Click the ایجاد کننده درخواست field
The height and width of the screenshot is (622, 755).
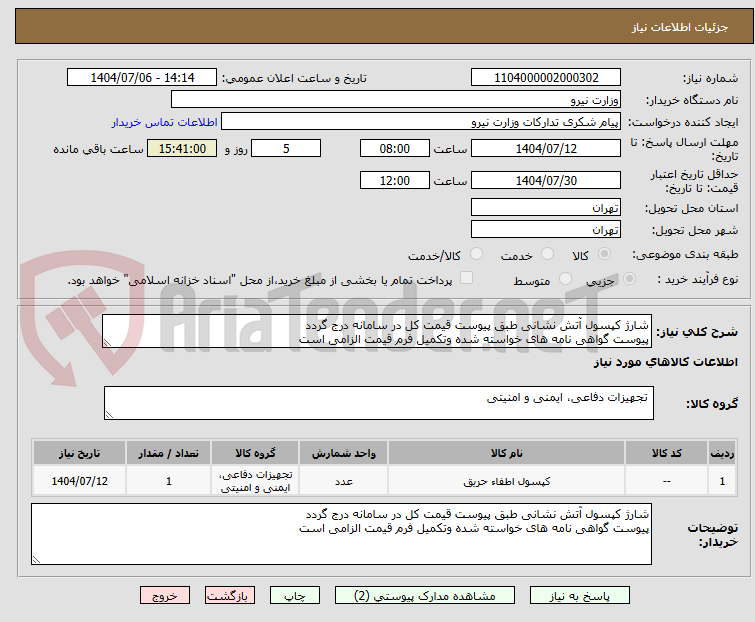[x=421, y=122]
